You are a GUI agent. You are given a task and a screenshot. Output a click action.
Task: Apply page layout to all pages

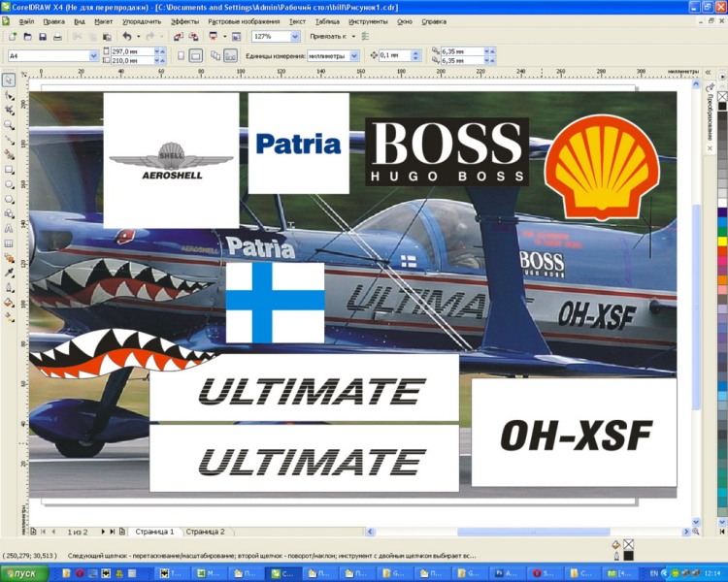click(215, 56)
